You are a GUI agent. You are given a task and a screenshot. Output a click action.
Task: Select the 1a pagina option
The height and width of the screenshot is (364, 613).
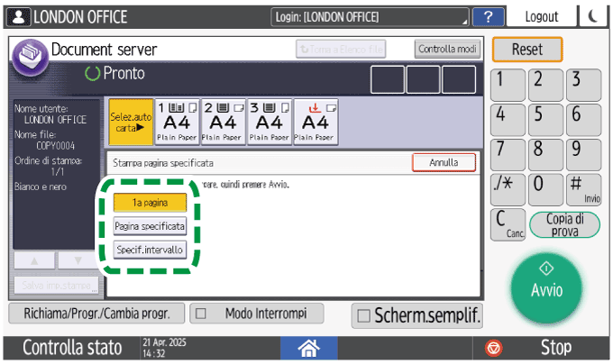pyautogui.click(x=150, y=203)
